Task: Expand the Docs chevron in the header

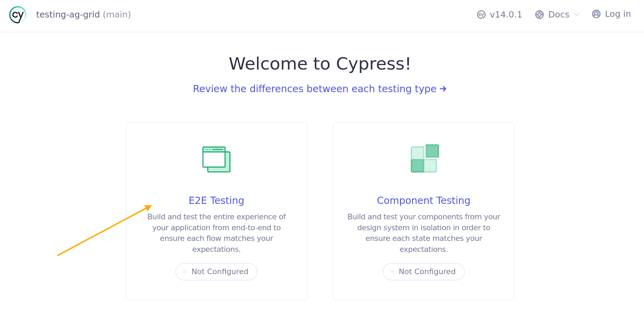Action: tap(577, 15)
